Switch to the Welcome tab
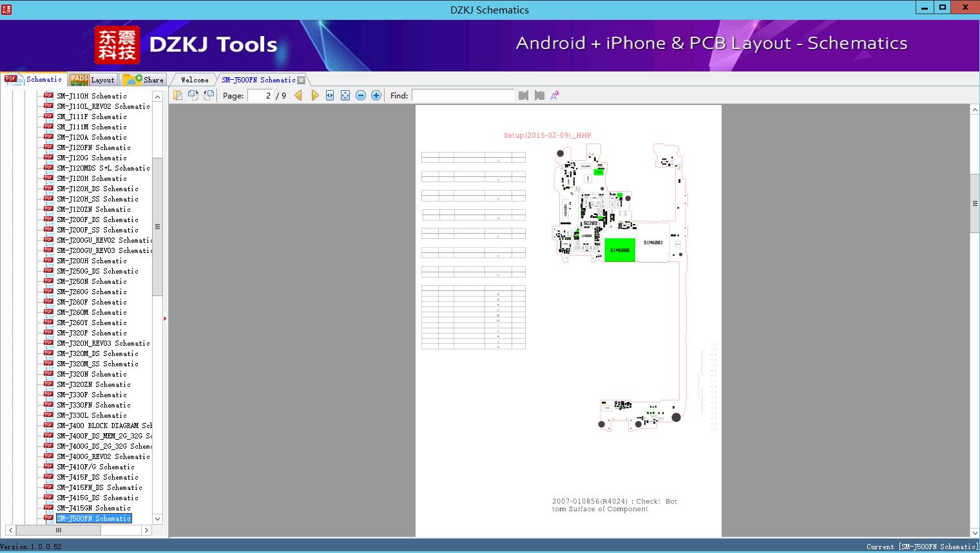The height and width of the screenshot is (553, 980). tap(195, 80)
